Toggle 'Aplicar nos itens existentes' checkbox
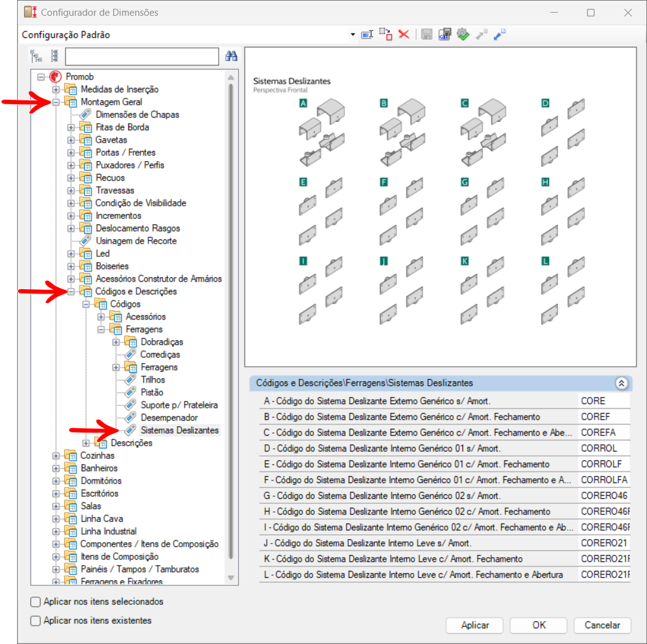 tap(36, 621)
